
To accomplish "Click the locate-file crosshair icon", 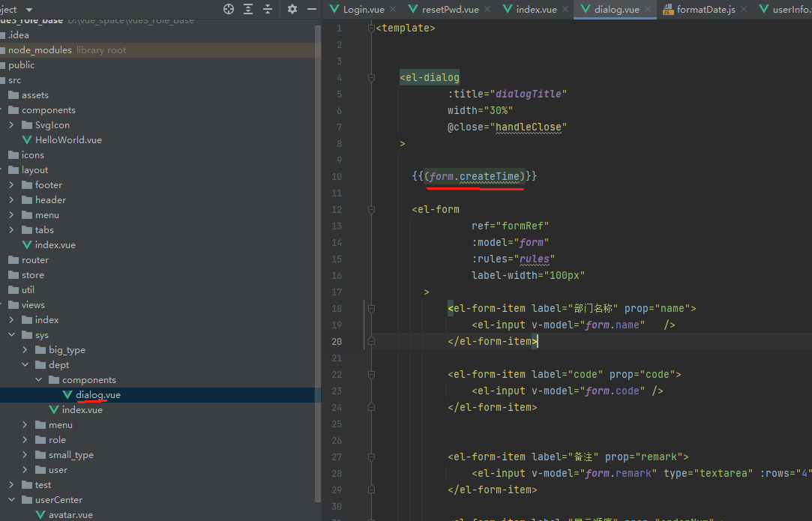I will coord(229,9).
